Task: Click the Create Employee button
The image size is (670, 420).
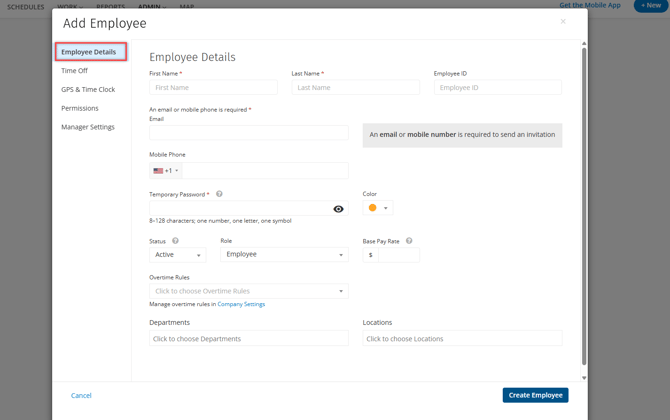Action: tap(535, 395)
